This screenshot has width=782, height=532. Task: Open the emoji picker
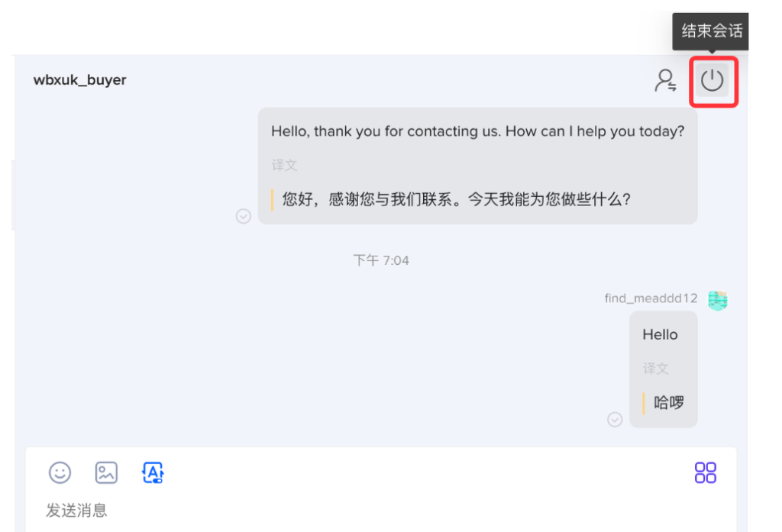(60, 472)
